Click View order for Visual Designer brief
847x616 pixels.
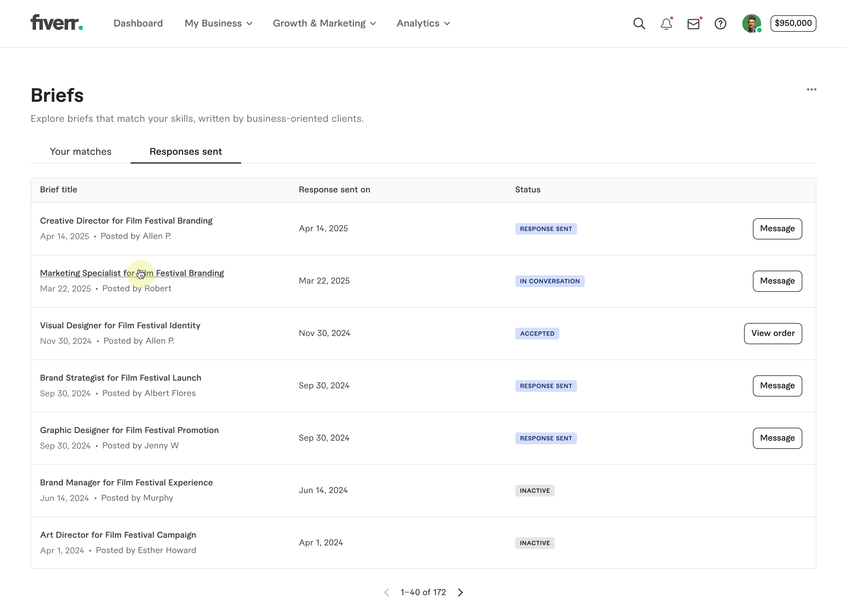[773, 333]
